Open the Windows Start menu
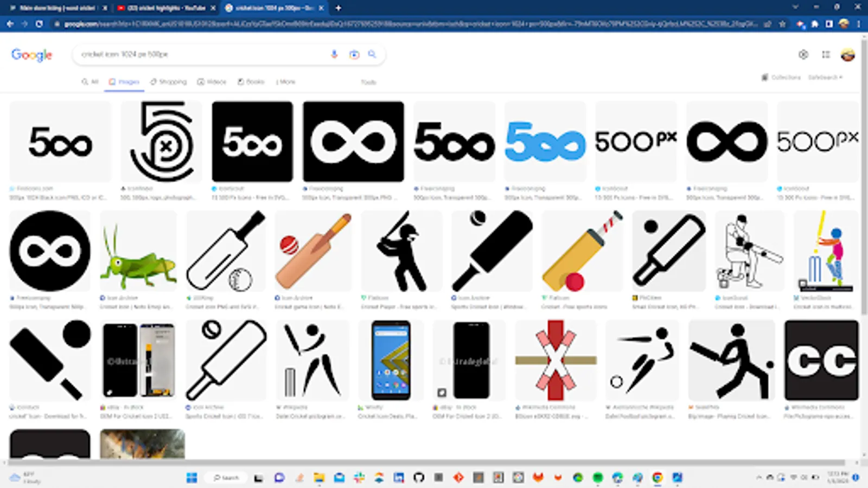 tap(192, 478)
